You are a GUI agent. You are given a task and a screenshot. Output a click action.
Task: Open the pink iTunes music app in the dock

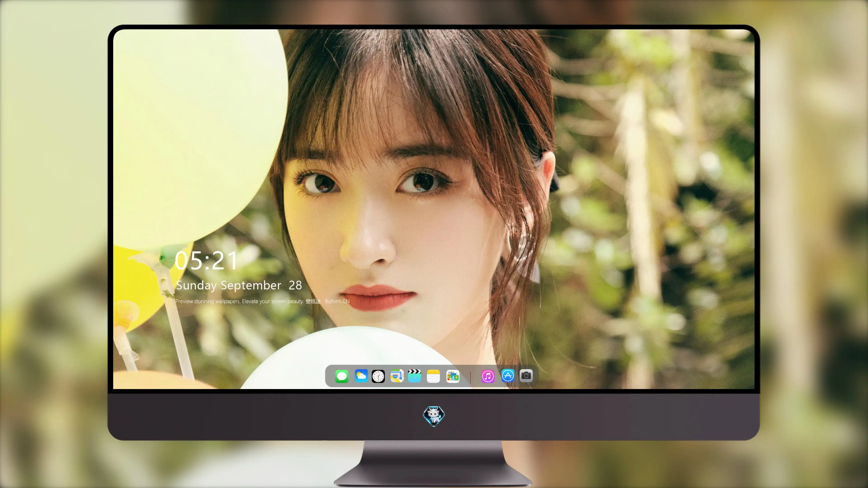(488, 376)
